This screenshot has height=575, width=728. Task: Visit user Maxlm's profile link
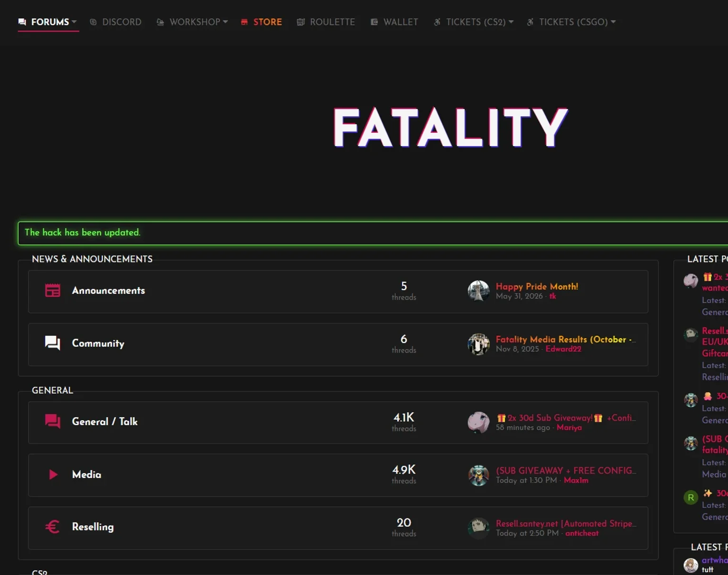pyautogui.click(x=576, y=480)
